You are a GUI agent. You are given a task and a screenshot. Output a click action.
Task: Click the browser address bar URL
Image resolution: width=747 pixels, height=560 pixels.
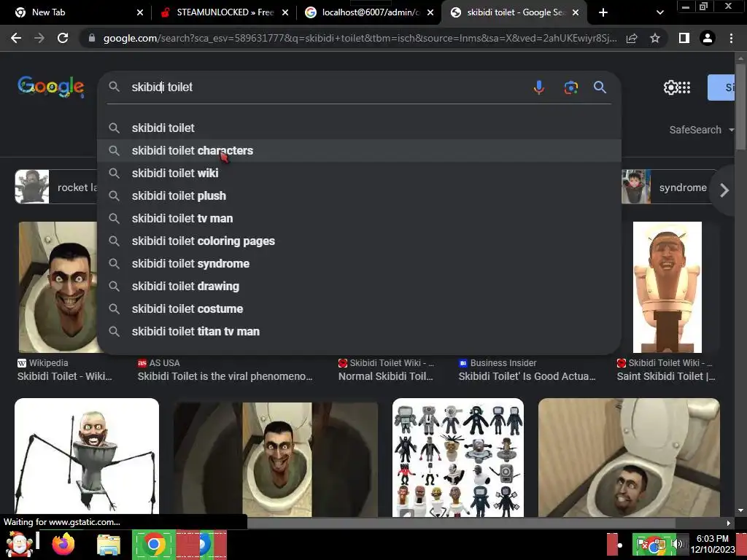point(360,38)
